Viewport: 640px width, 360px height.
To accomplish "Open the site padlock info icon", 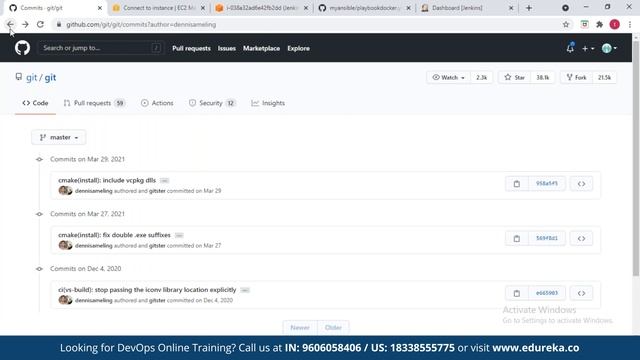I will tap(59, 24).
